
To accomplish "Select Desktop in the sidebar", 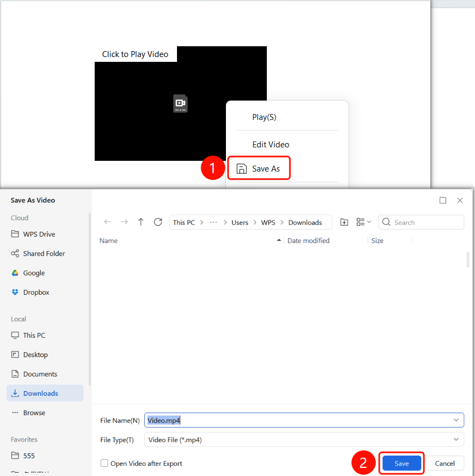I will 45,354.
